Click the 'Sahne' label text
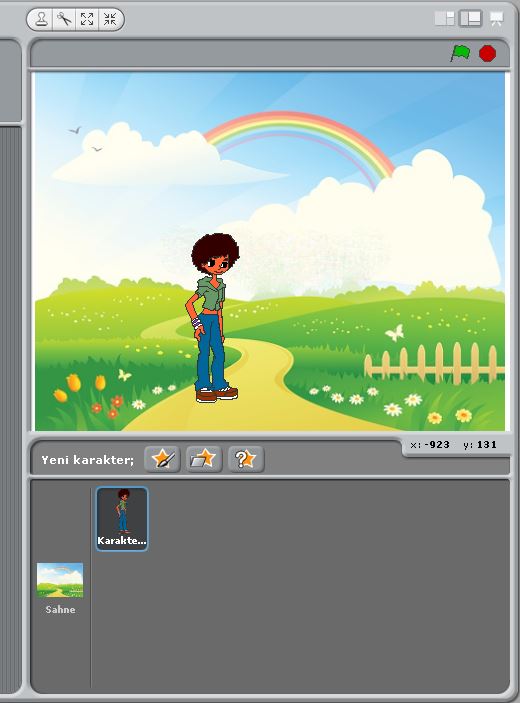This screenshot has width=520, height=703. pyautogui.click(x=60, y=610)
